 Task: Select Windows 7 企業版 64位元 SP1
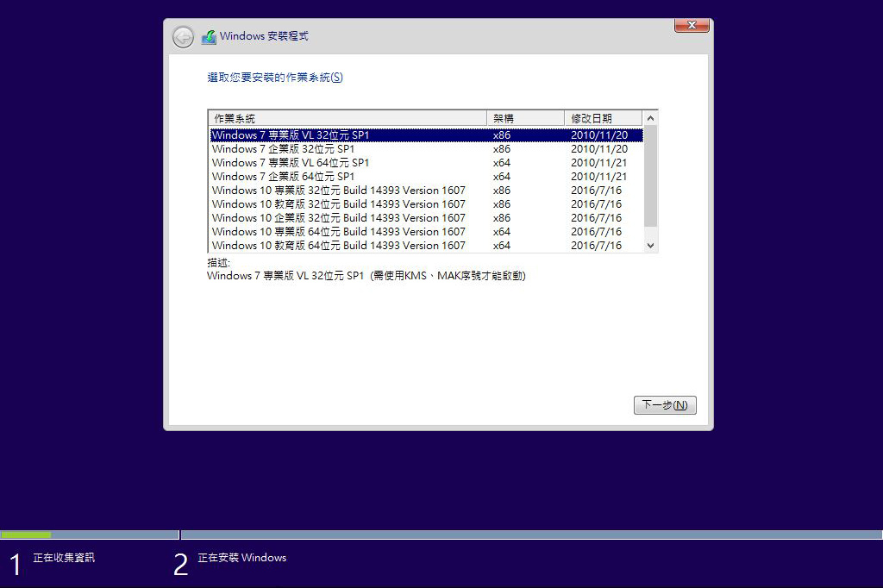pyautogui.click(x=426, y=177)
